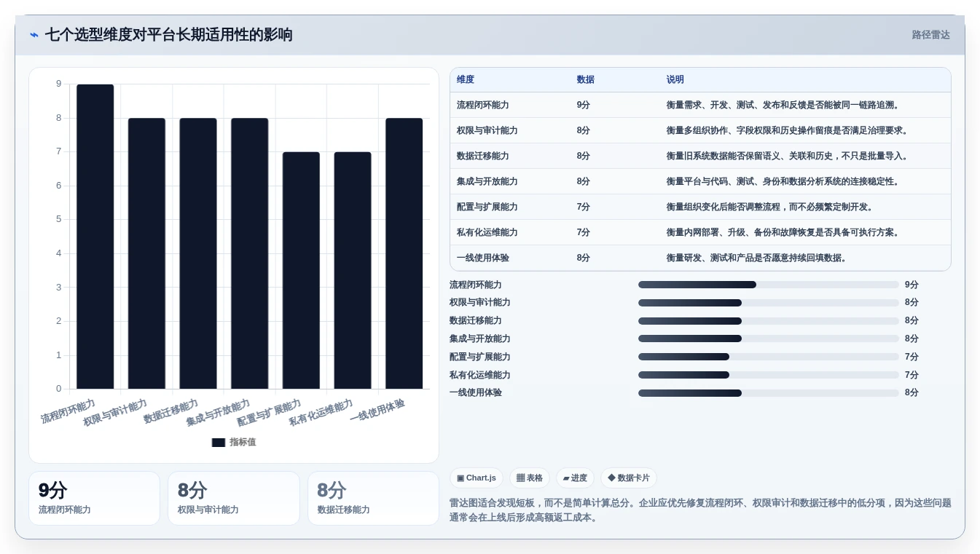
Task: Click the 私有化运维能力 progress bar
Action: coord(769,375)
